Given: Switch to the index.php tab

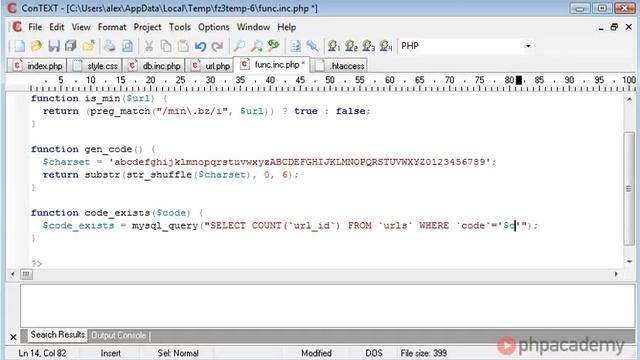Looking at the screenshot, I should 37,66.
